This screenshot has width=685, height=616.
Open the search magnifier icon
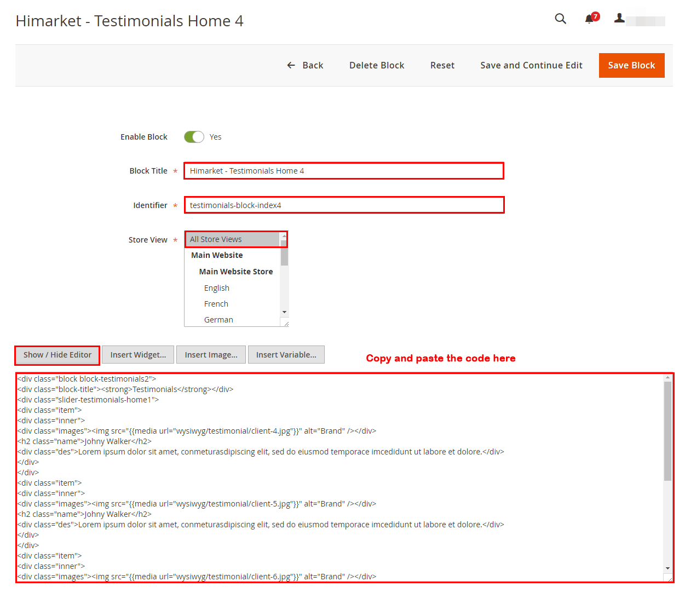point(560,19)
